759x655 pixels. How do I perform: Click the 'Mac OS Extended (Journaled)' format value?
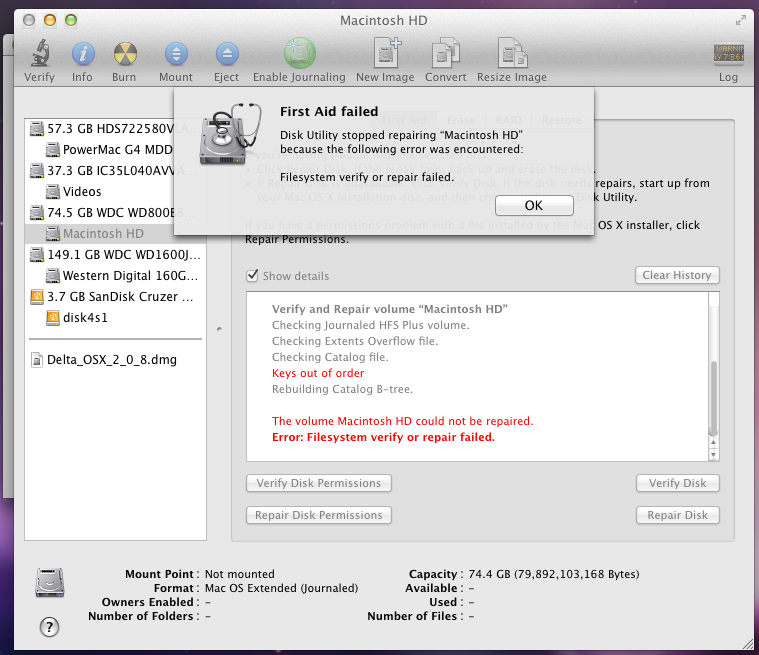tap(281, 588)
